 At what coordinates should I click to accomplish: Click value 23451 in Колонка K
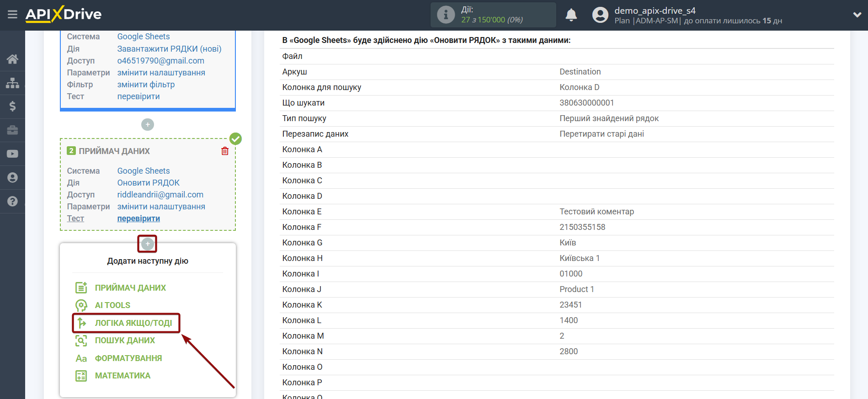click(571, 305)
